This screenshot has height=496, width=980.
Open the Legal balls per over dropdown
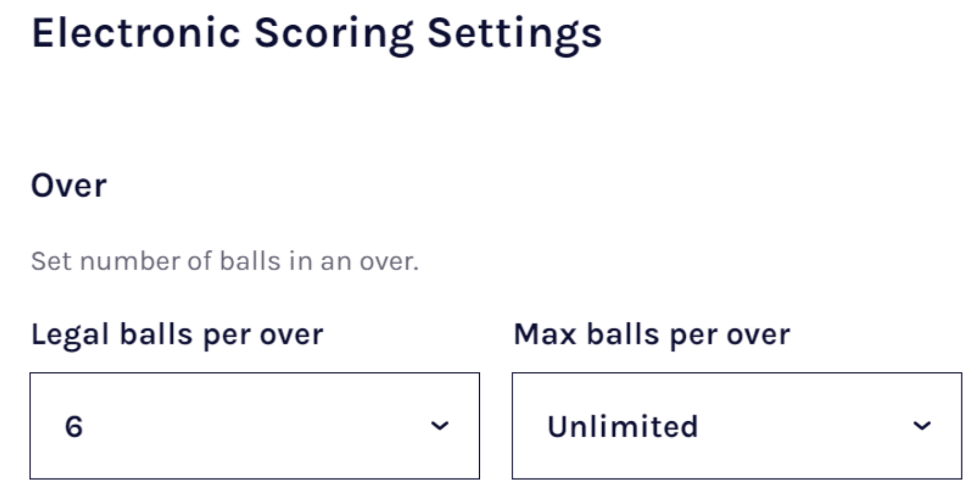point(254,426)
